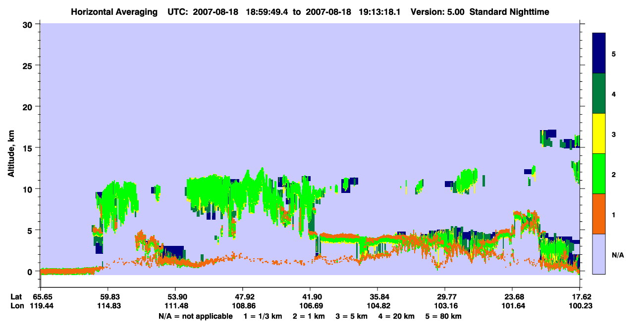Viewport: 644px width, 330px height.
Task: Click legend text 'N/A = not applicable'
Action: click(195, 316)
